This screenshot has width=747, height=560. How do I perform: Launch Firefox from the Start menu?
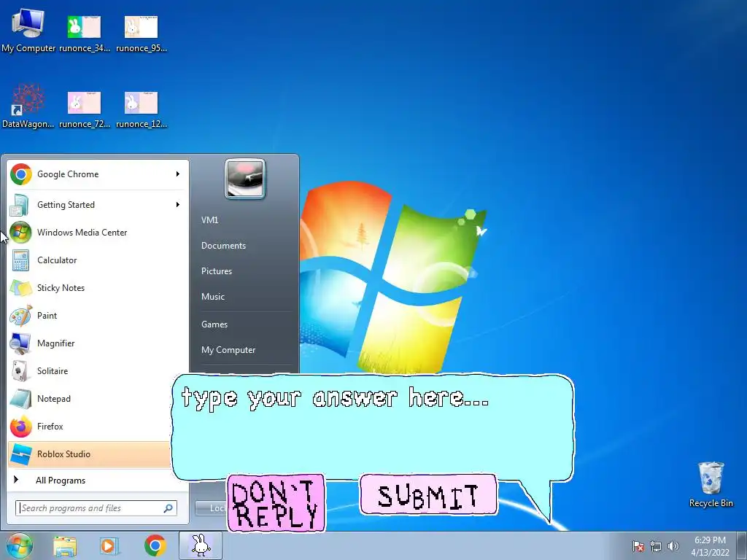tap(90, 426)
